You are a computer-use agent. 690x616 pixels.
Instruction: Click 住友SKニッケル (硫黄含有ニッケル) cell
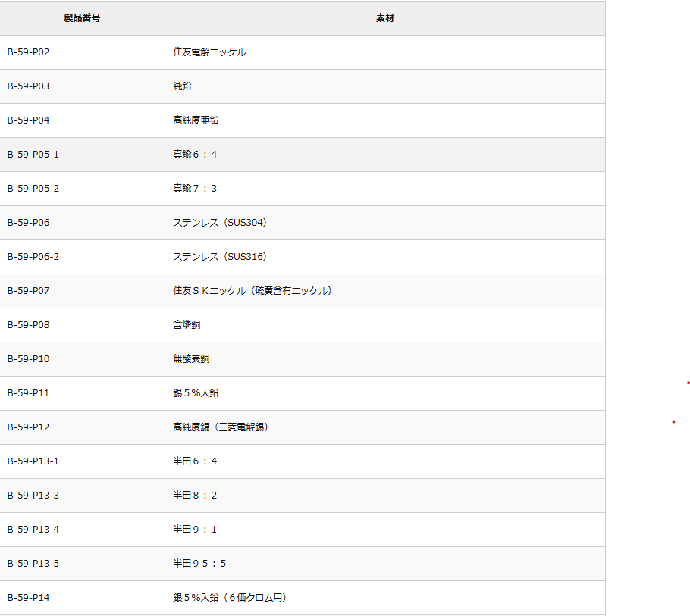coord(252,291)
